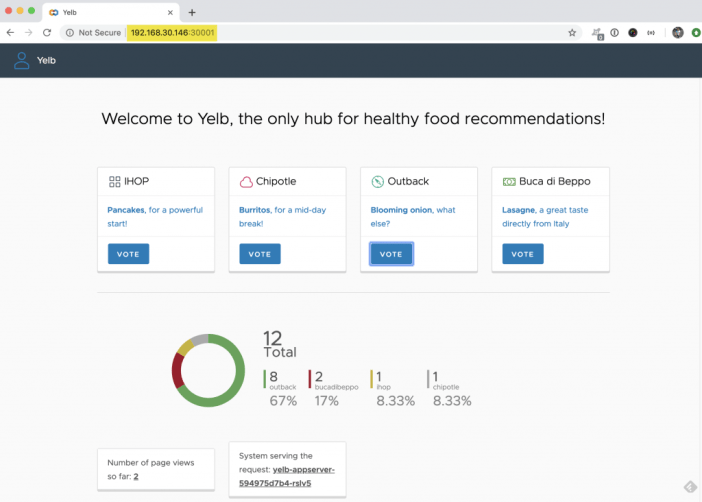Click the red bucadibeppo segment of donut chart
Screen dimensions: 702x502
[178, 370]
